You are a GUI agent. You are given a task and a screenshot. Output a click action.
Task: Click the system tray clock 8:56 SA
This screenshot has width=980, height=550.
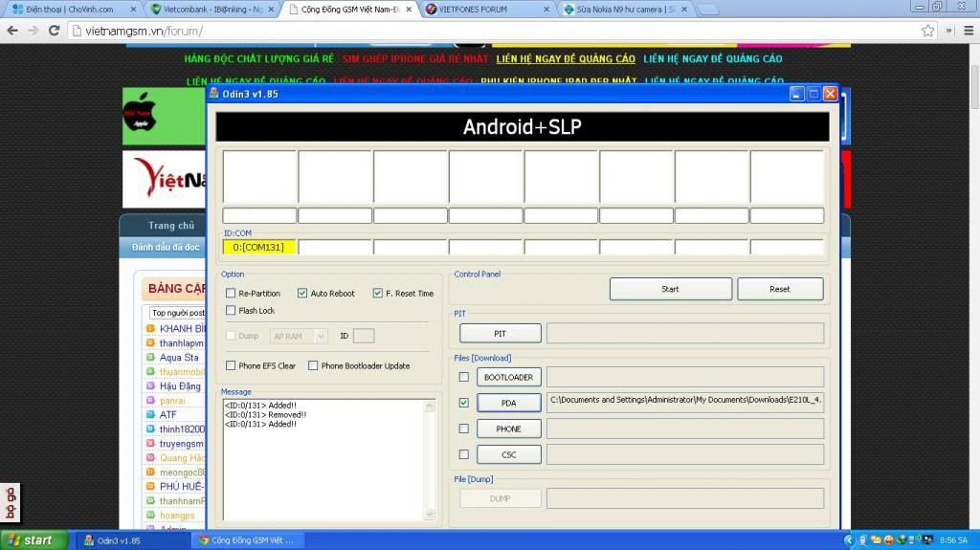click(954, 540)
